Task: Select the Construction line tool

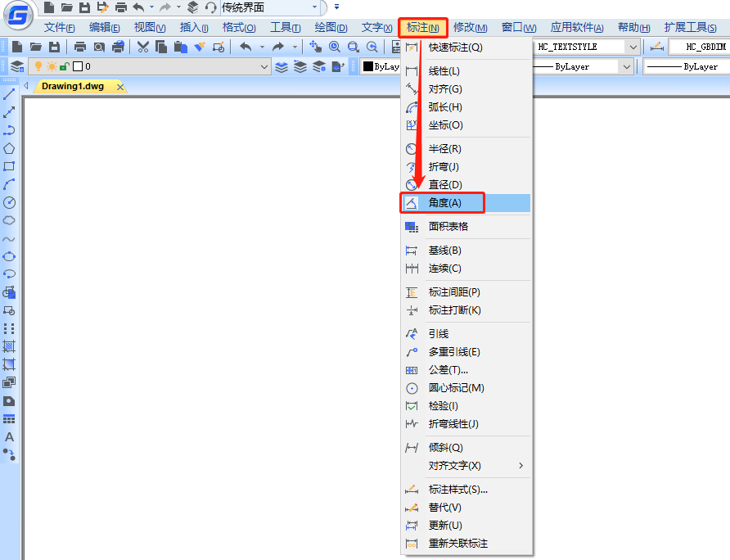Action: click(x=9, y=112)
